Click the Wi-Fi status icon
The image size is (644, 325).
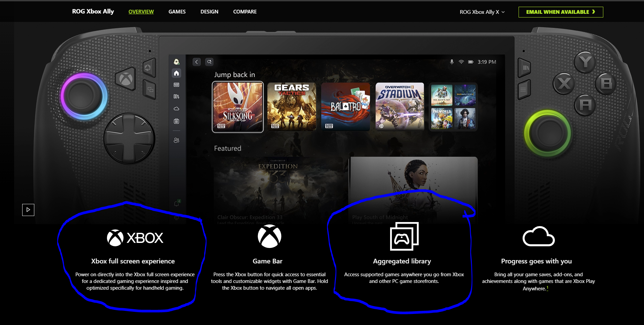coord(461,62)
